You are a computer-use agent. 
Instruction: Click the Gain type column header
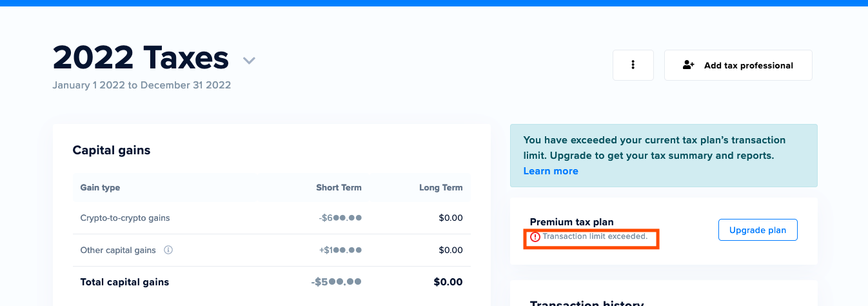pos(100,188)
